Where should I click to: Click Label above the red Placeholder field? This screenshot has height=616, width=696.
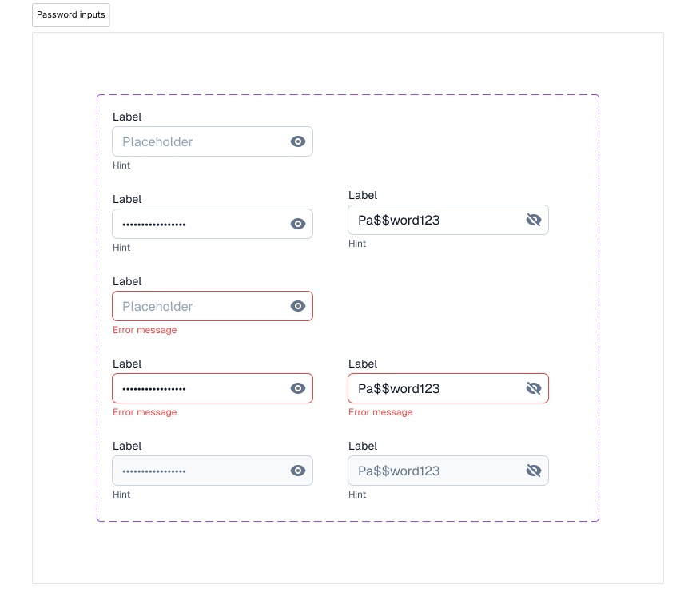coord(127,282)
